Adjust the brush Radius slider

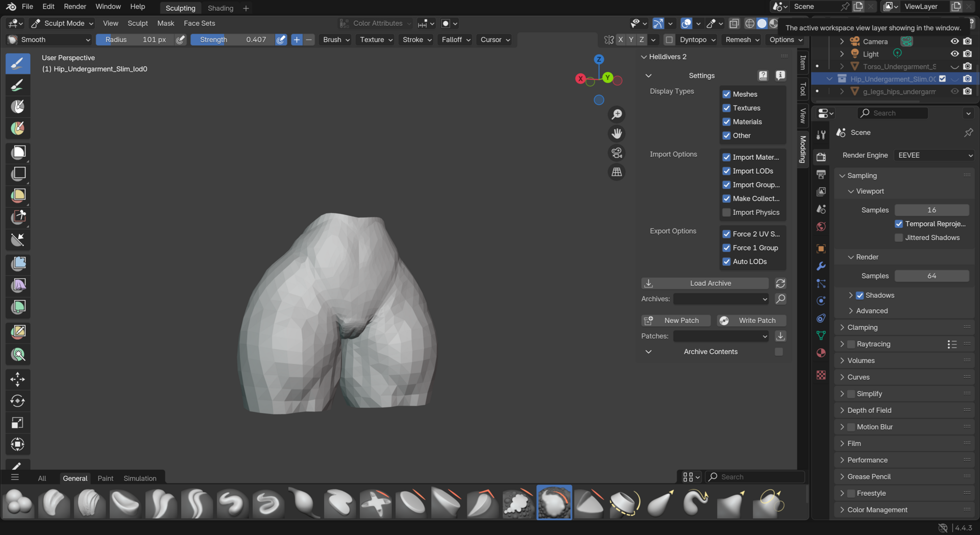coord(135,40)
